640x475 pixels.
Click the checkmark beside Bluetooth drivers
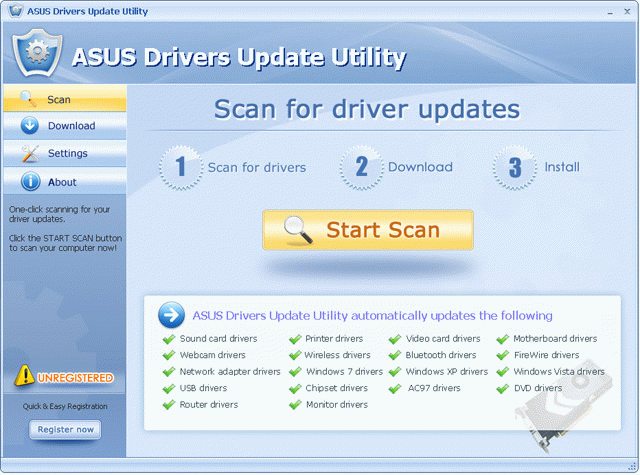tap(395, 355)
